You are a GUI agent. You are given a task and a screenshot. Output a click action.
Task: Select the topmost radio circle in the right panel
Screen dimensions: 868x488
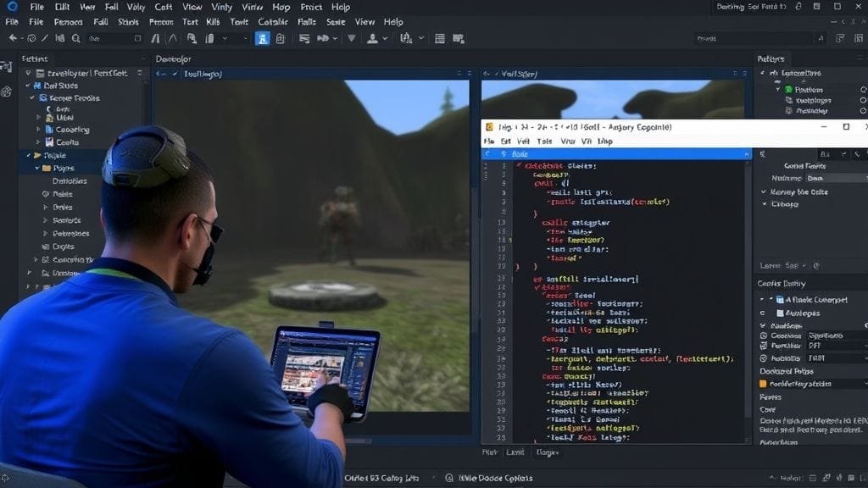(863, 89)
